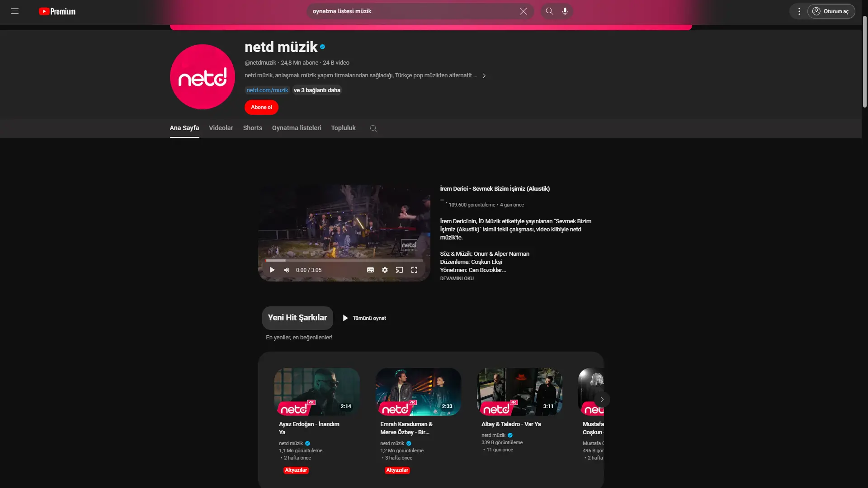The width and height of the screenshot is (868, 488).
Task: Open the netd.com/muzik link
Action: tap(267, 90)
